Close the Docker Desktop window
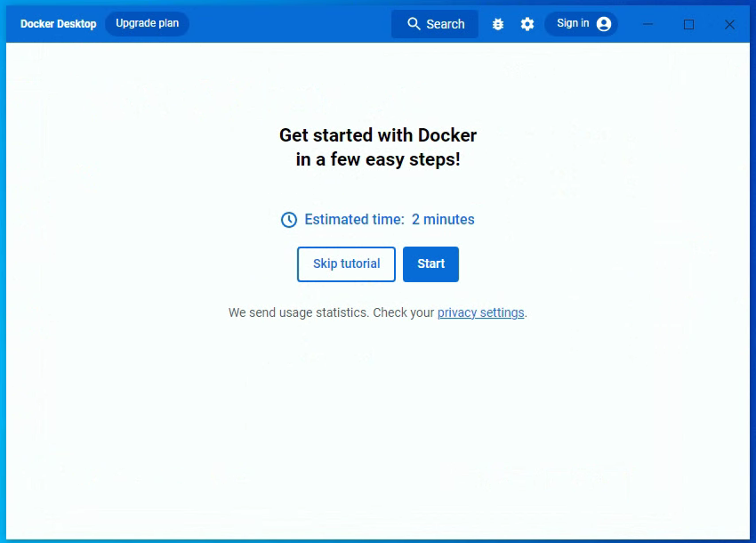This screenshot has height=543, width=756. 729,24
